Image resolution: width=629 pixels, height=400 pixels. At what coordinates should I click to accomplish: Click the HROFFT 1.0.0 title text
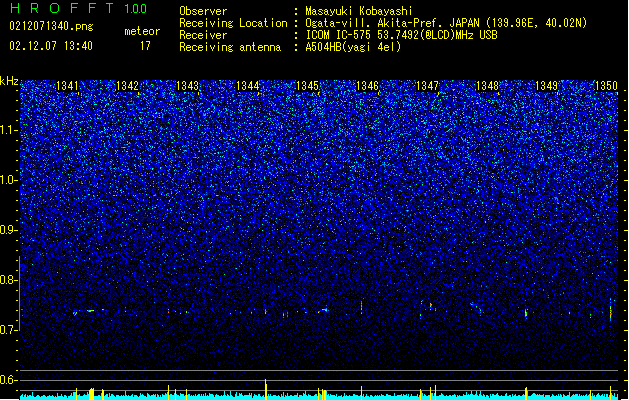[78, 8]
